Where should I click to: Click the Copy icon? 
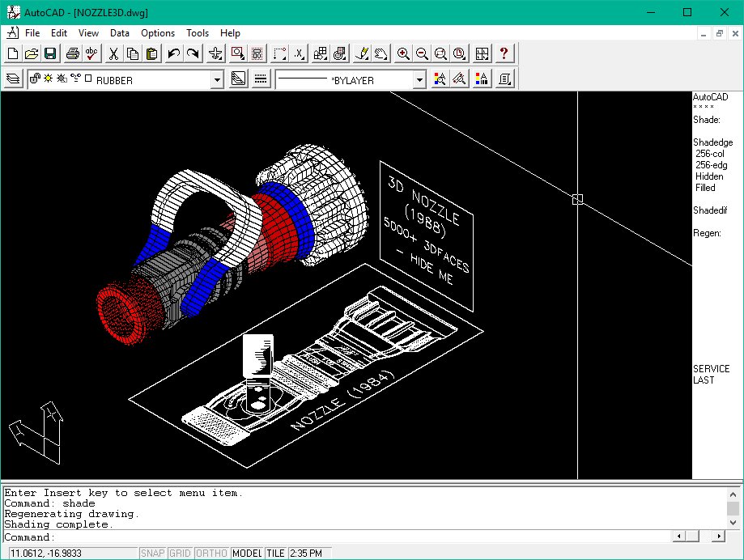pyautogui.click(x=133, y=53)
